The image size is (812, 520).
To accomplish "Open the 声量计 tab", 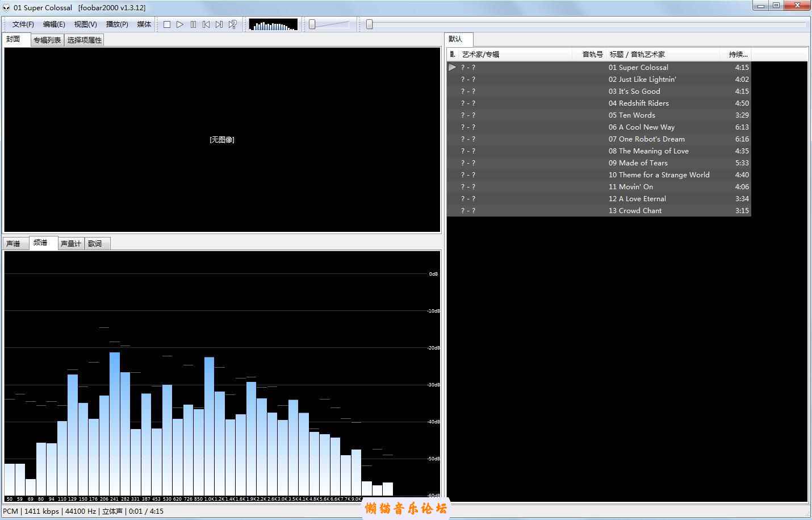I will point(71,244).
